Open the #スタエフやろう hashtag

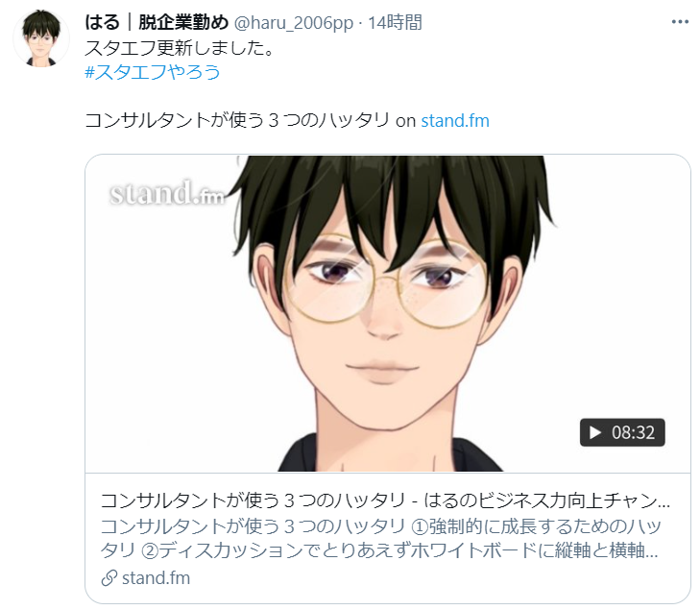(153, 71)
